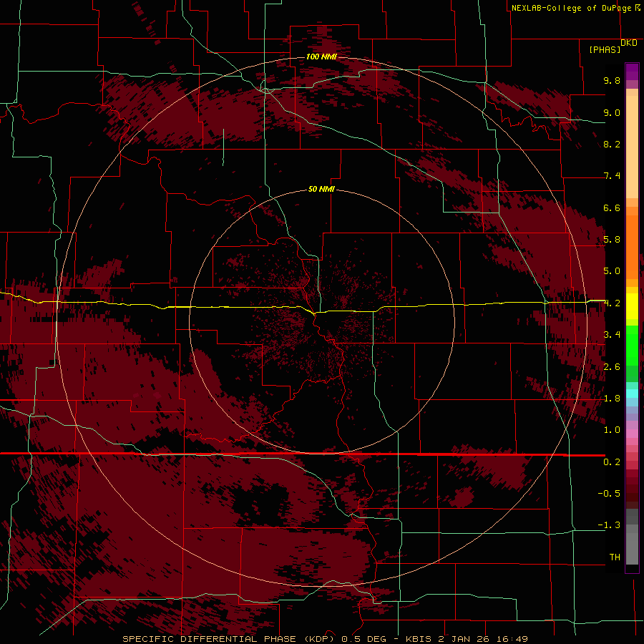
Task: Click the TH label at the scale bottom
Action: [615, 557]
